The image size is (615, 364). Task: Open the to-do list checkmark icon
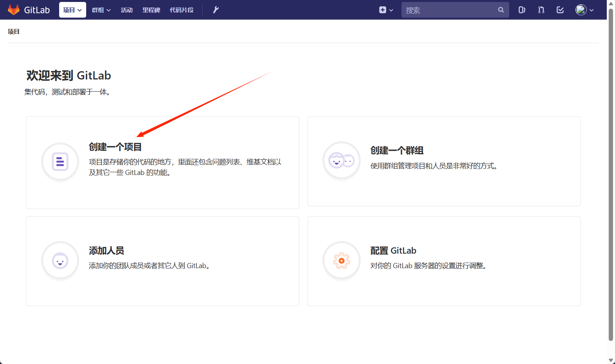560,10
